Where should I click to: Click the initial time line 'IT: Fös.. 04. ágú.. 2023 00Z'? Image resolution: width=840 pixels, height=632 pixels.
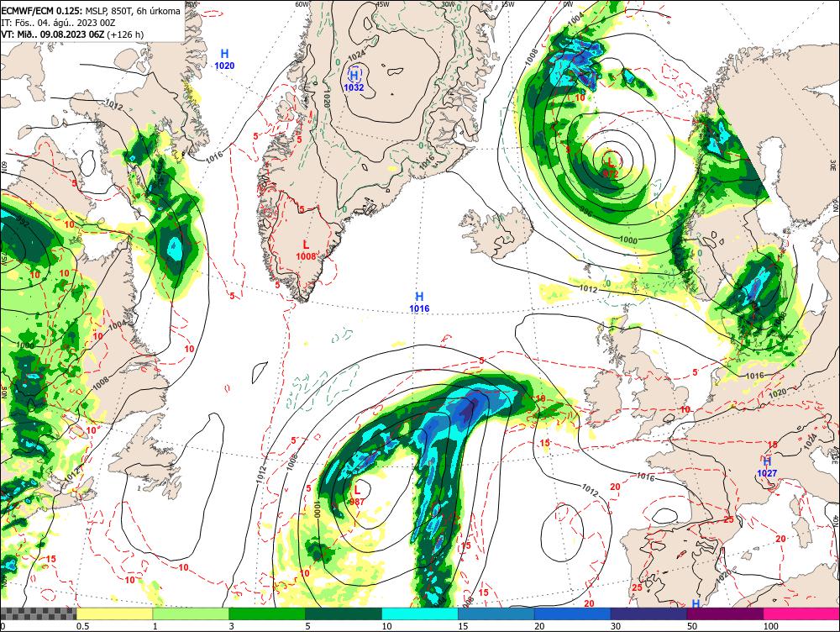(59, 23)
